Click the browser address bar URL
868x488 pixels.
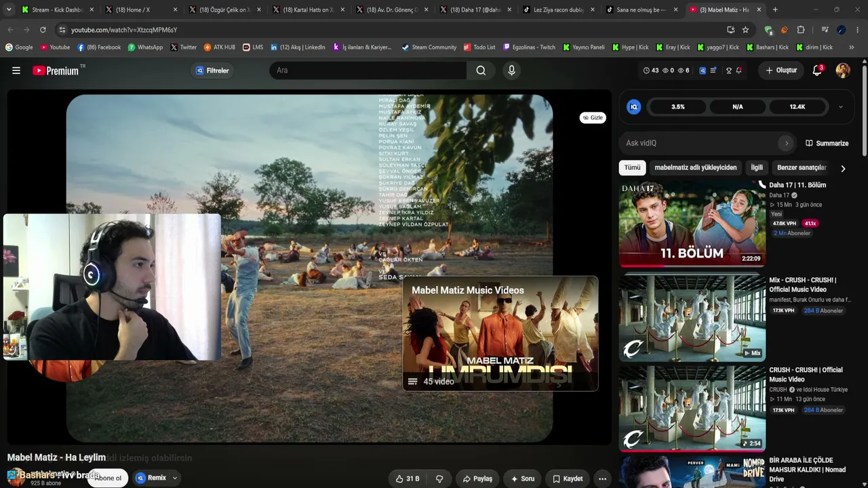(x=124, y=30)
